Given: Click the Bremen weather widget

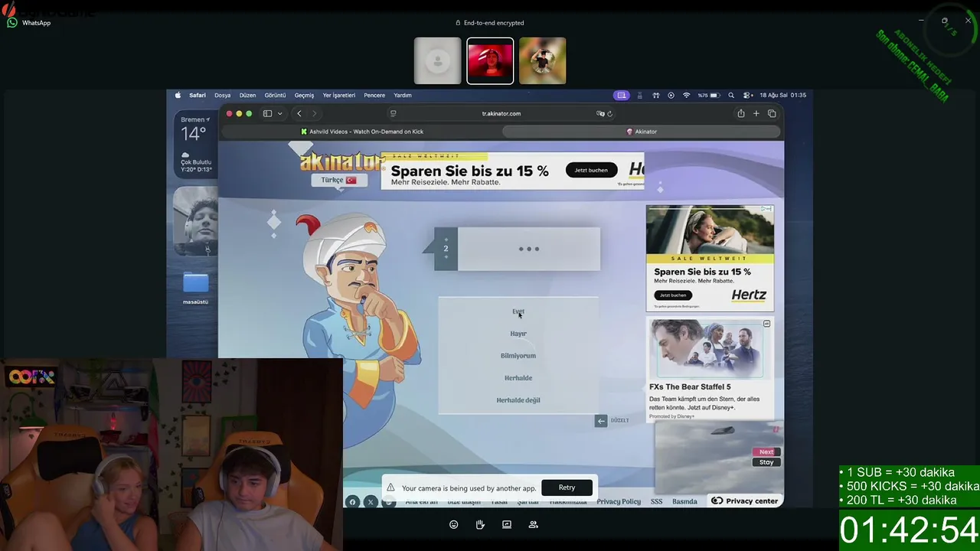Looking at the screenshot, I should (x=194, y=144).
